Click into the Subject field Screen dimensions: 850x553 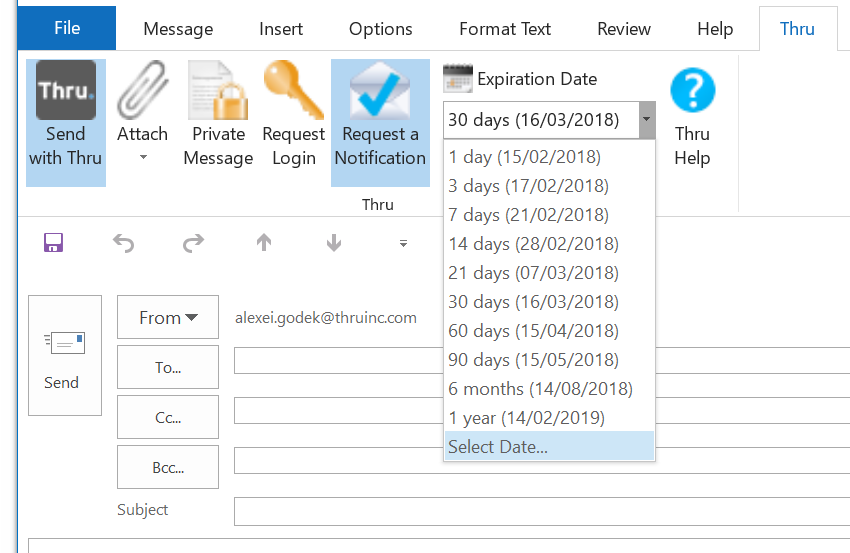pyautogui.click(x=540, y=510)
